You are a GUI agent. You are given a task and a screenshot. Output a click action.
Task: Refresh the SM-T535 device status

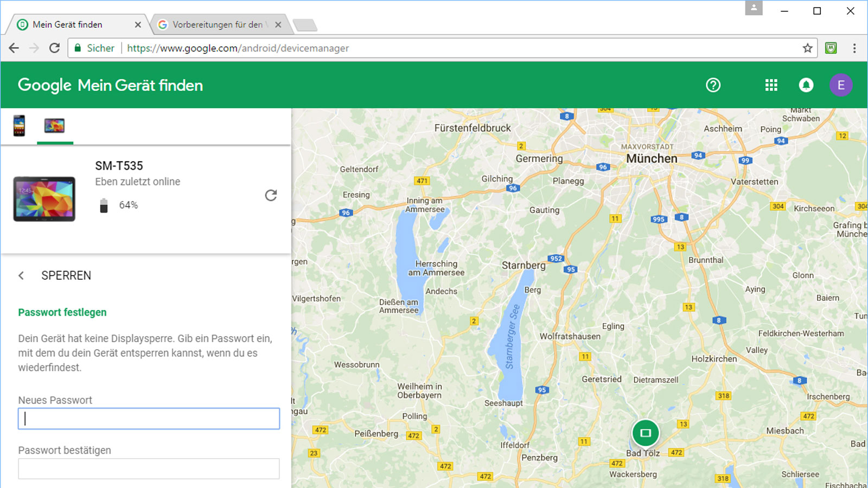(271, 196)
